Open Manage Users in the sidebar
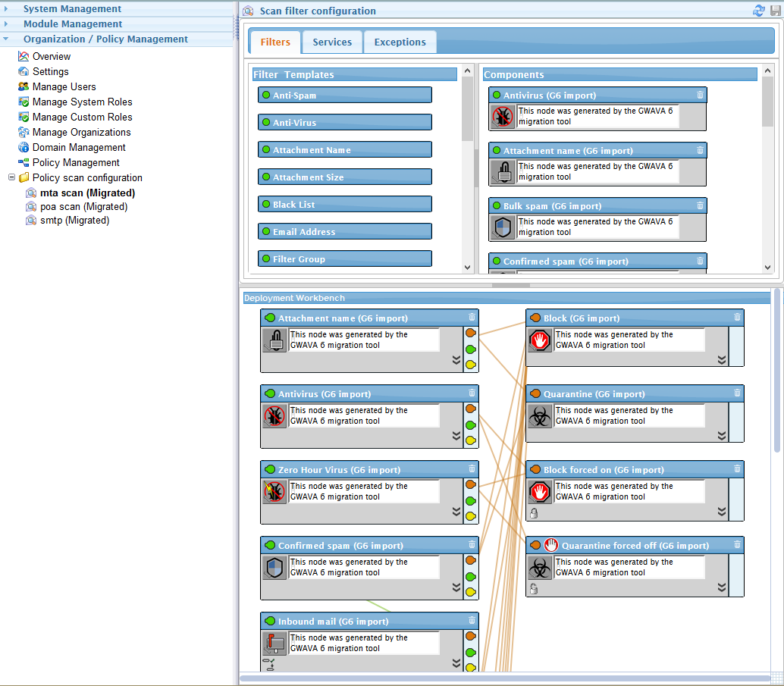Image resolution: width=784 pixels, height=686 pixels. coord(64,86)
